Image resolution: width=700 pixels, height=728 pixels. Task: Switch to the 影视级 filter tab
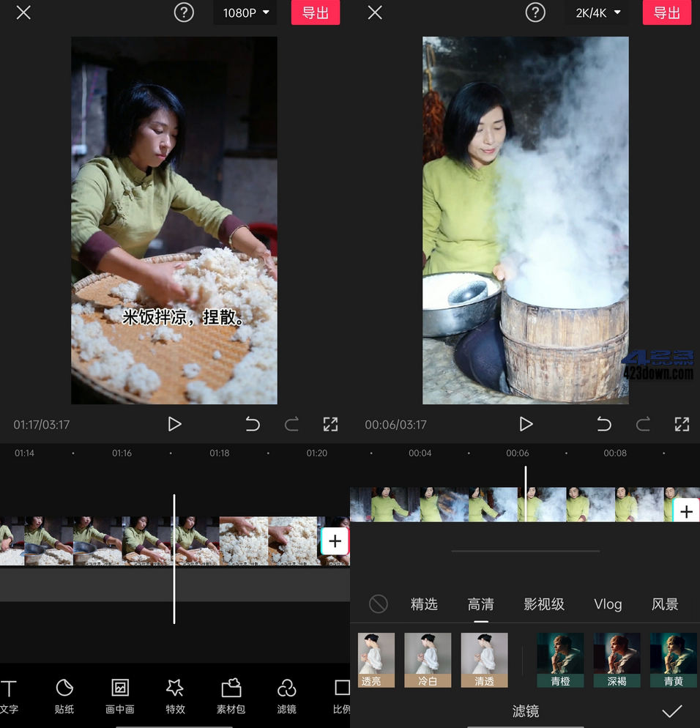[x=544, y=604]
